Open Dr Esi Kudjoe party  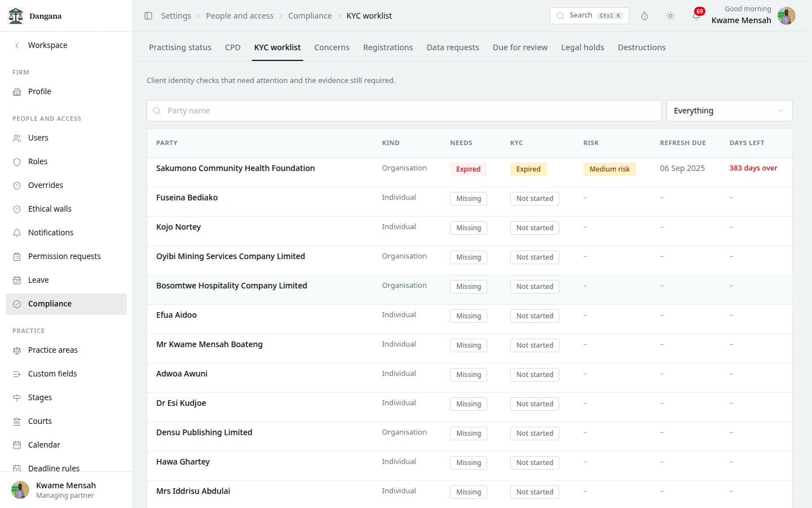click(x=181, y=403)
